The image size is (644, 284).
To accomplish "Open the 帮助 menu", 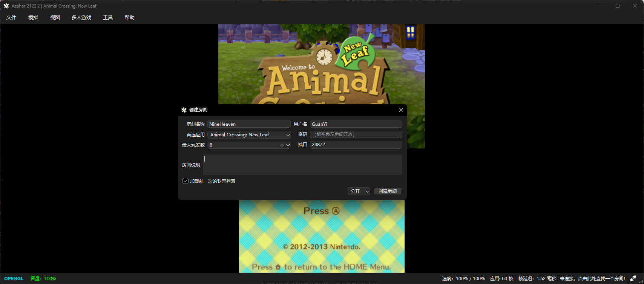I will point(130,17).
